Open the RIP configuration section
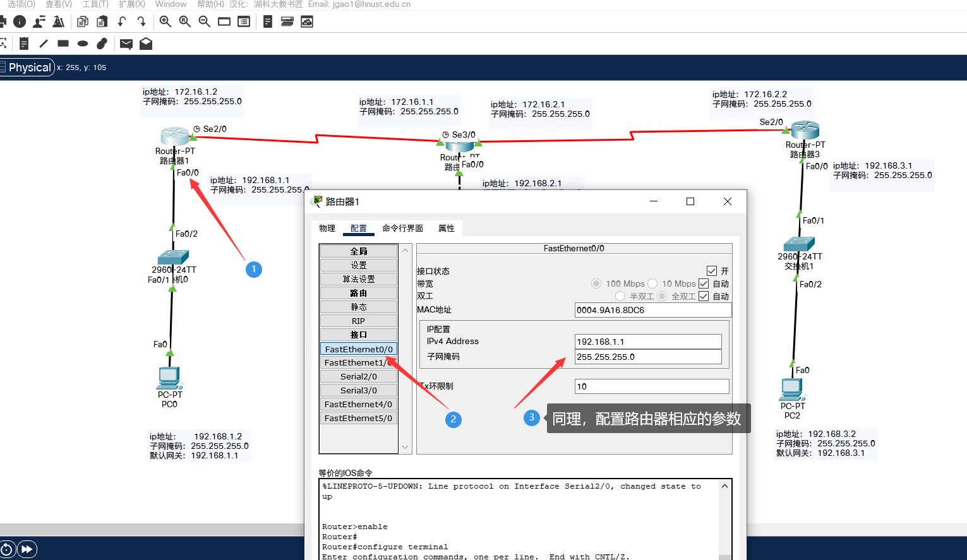Screen dimensions: 967x560 358,320
